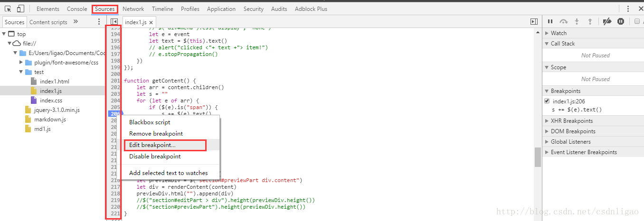The width and height of the screenshot is (644, 221).
Task: Click the editor vertical scrollbar thumb
Action: pos(538,157)
